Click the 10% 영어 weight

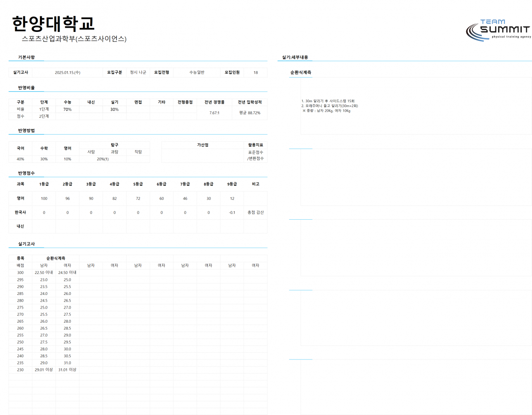pos(67,159)
